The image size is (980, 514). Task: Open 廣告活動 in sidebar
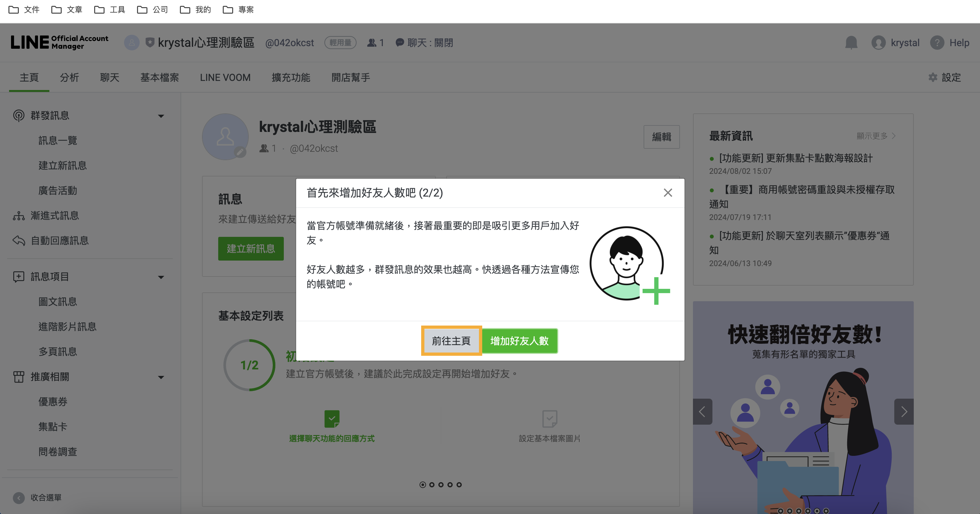point(58,190)
